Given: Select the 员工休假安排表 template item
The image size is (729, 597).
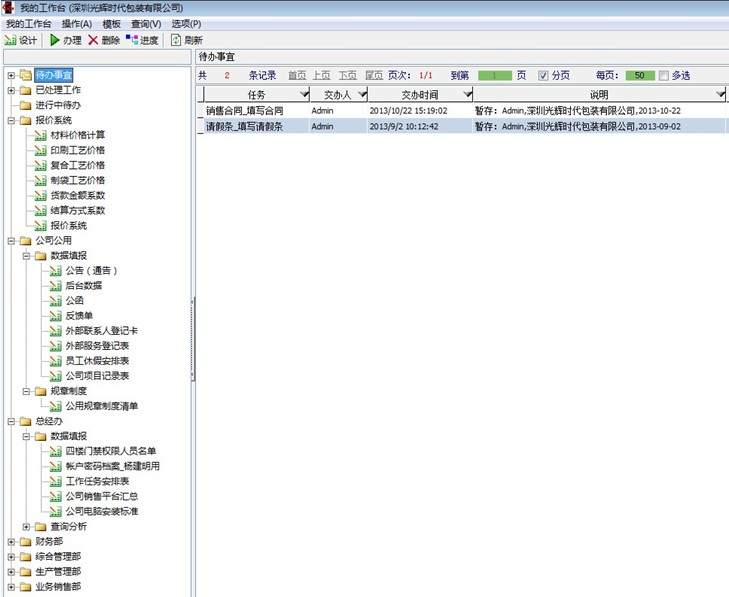Looking at the screenshot, I should 96,360.
